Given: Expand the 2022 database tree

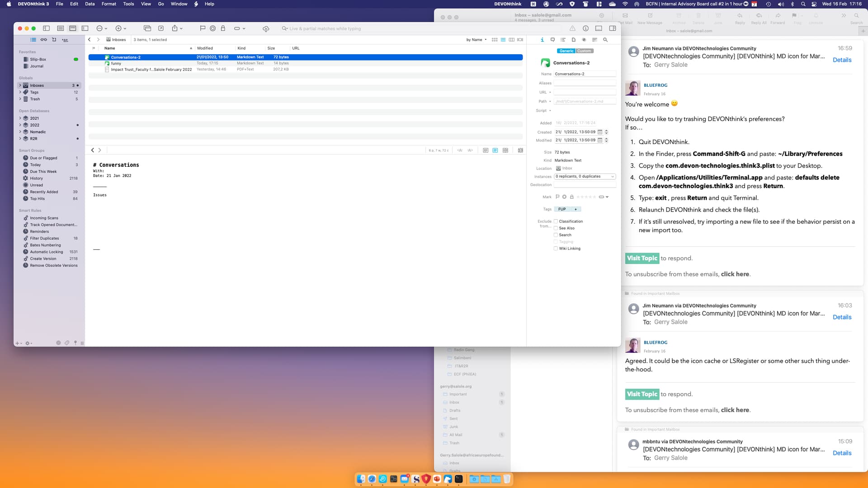Looking at the screenshot, I should click(x=20, y=125).
